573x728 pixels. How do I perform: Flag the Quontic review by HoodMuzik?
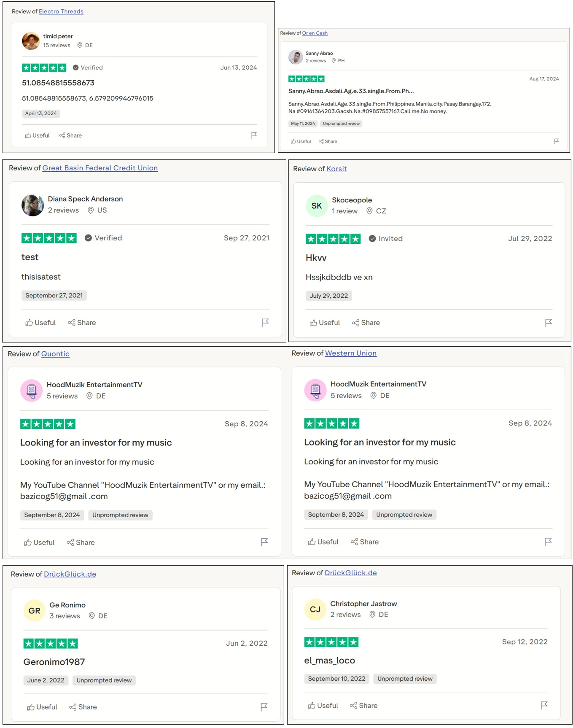tap(264, 542)
